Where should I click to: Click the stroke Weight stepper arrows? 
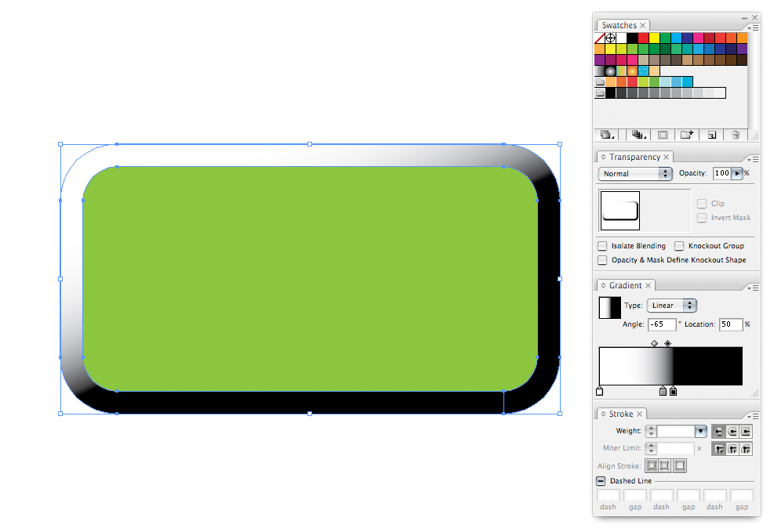(x=651, y=432)
